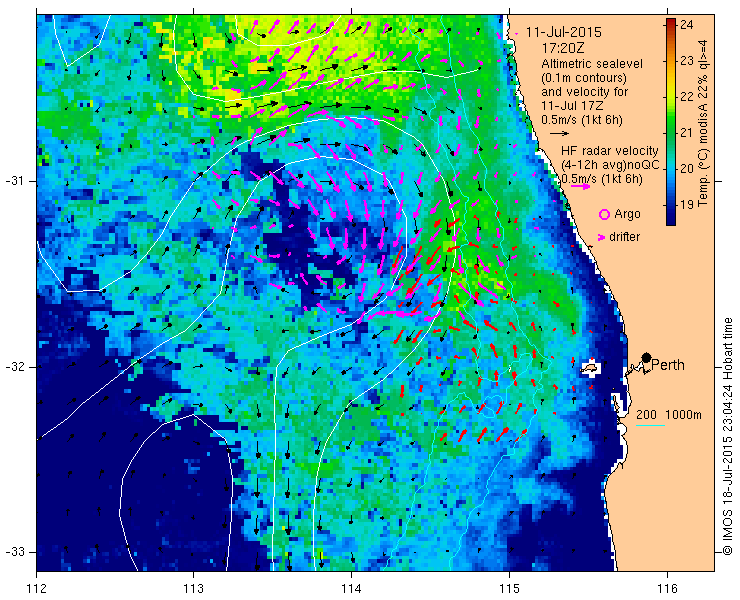Click the '11-Jul-2015' date text
This screenshot has height=600, width=740.
pyautogui.click(x=564, y=32)
